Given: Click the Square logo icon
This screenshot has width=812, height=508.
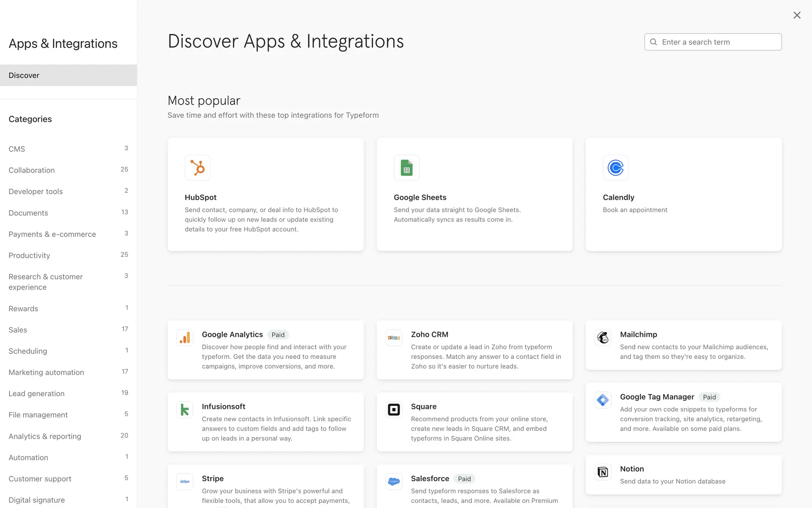Looking at the screenshot, I should (394, 410).
